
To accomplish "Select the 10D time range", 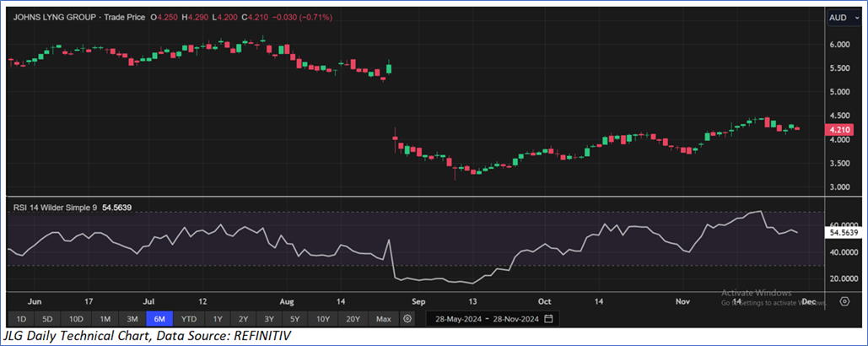I will [x=76, y=319].
